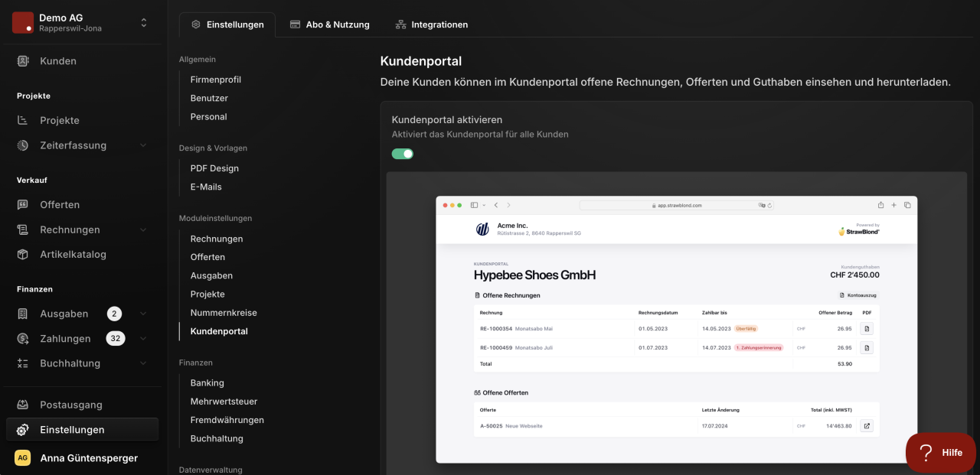Screen dimensions: 980x475
Task: Select the Offerten sidebar icon
Action: point(23,205)
